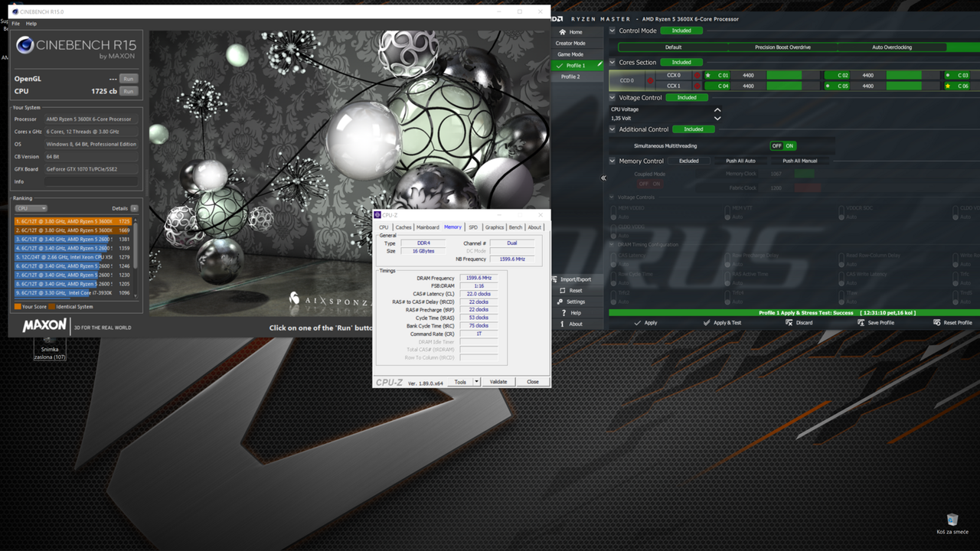Image resolution: width=980 pixels, height=551 pixels.
Task: Click Reset Profile in Ryzen Master
Action: click(952, 323)
